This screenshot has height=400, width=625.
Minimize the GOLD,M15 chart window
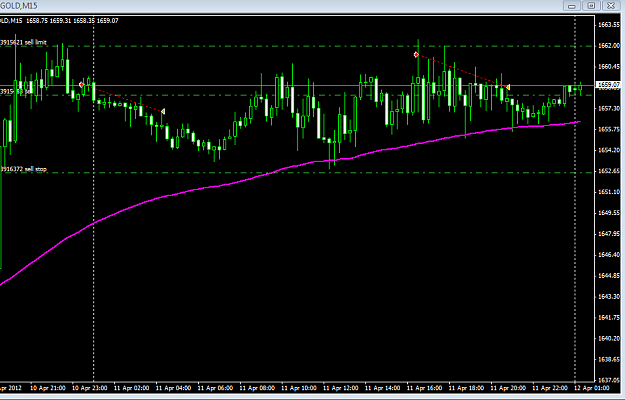tap(572, 6)
